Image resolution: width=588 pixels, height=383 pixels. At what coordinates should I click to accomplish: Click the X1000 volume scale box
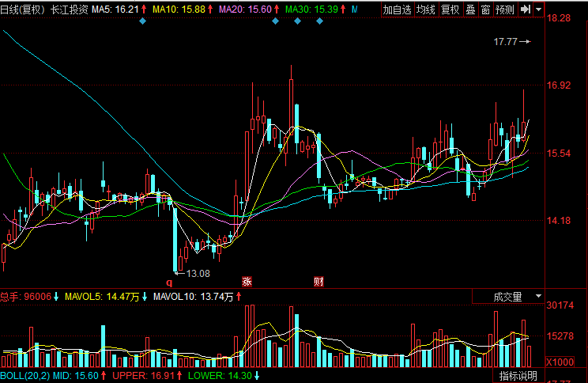[560, 362]
